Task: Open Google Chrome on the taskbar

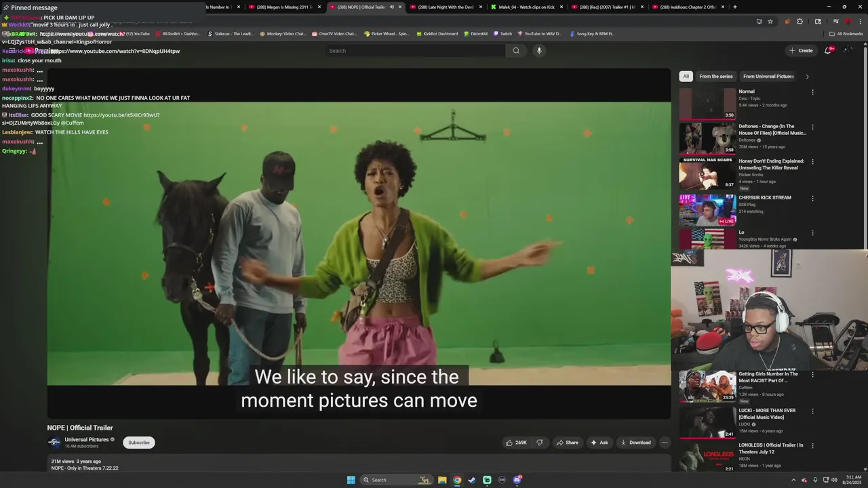Action: click(x=457, y=480)
